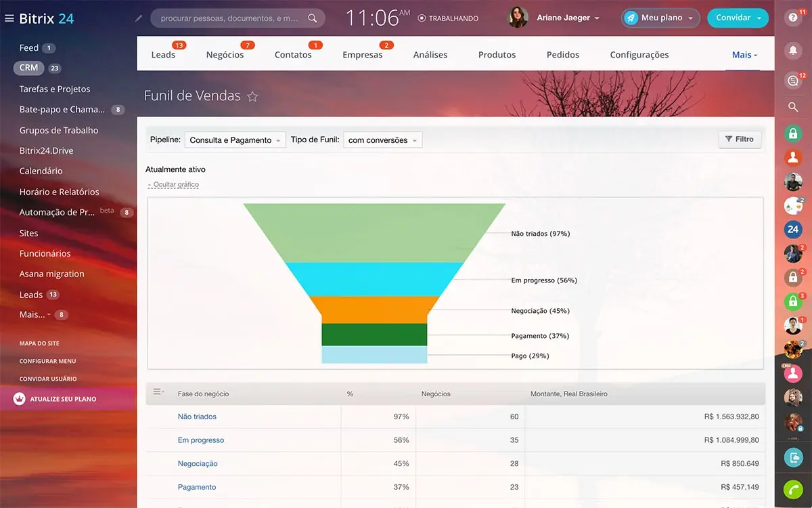Star Funil de Vendas as a favorite
The height and width of the screenshot is (508, 812).
(252, 96)
